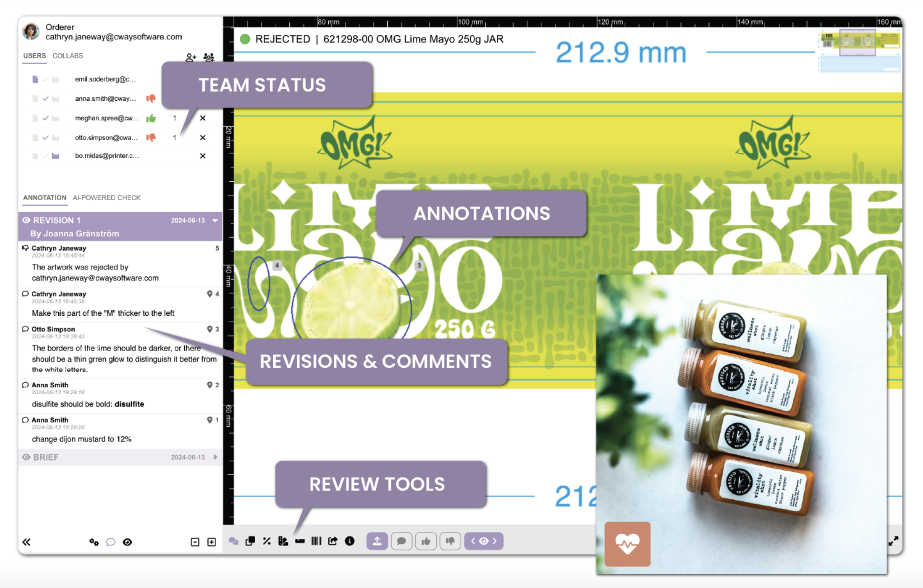Toggle Revision 1 visibility eye
The height and width of the screenshot is (588, 923).
[x=26, y=220]
